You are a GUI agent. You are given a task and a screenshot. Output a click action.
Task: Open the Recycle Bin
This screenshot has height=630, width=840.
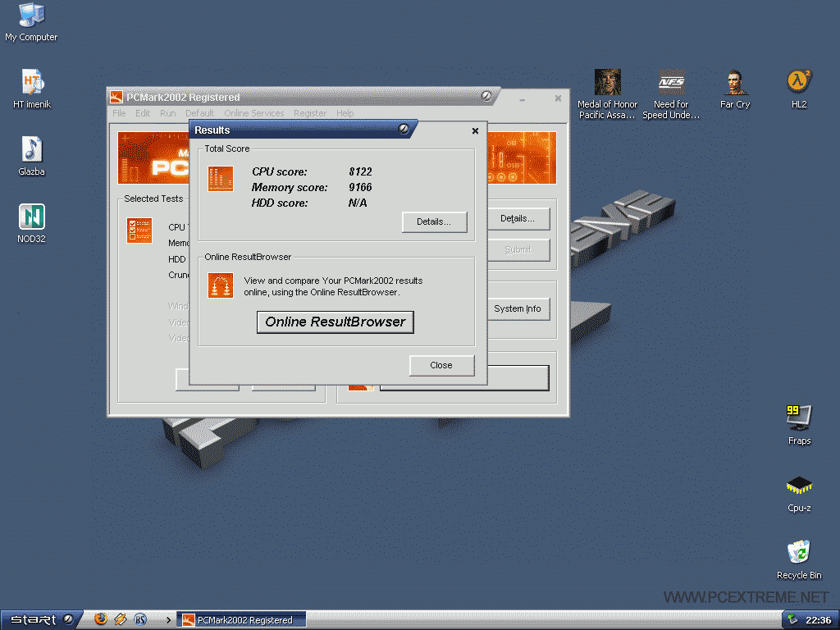(x=799, y=553)
